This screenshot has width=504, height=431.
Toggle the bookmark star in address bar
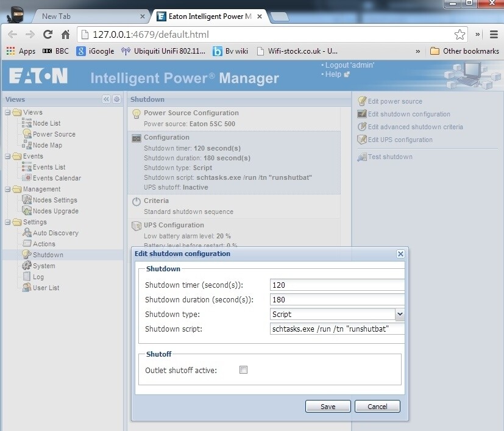pyautogui.click(x=460, y=35)
